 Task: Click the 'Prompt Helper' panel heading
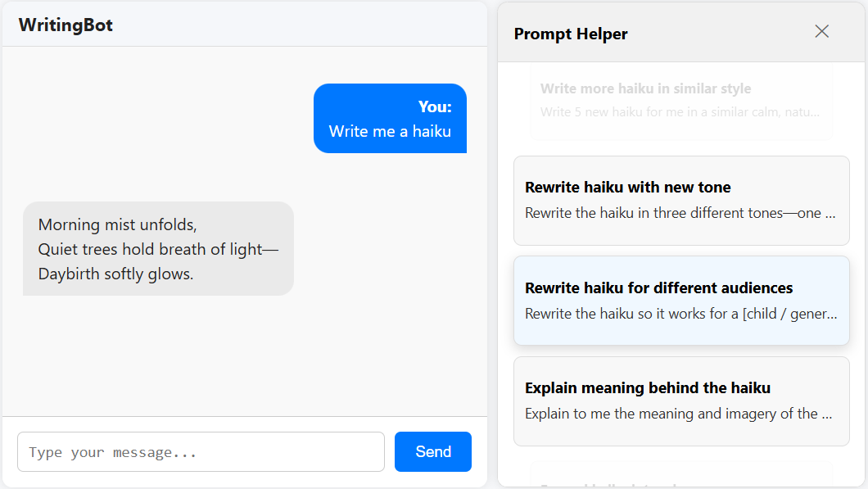tap(571, 34)
